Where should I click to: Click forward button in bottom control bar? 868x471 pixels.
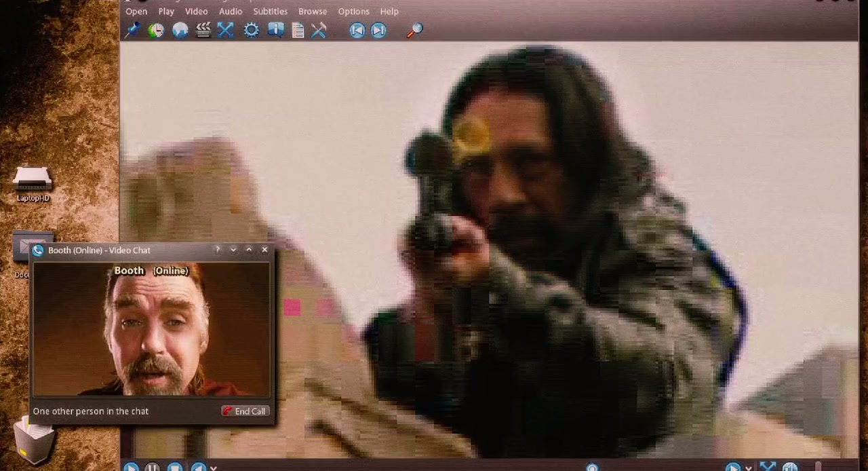733,467
